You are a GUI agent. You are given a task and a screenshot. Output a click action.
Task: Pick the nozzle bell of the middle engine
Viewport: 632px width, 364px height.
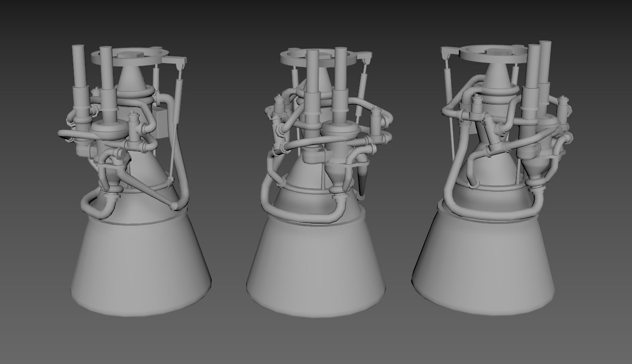click(x=316, y=267)
